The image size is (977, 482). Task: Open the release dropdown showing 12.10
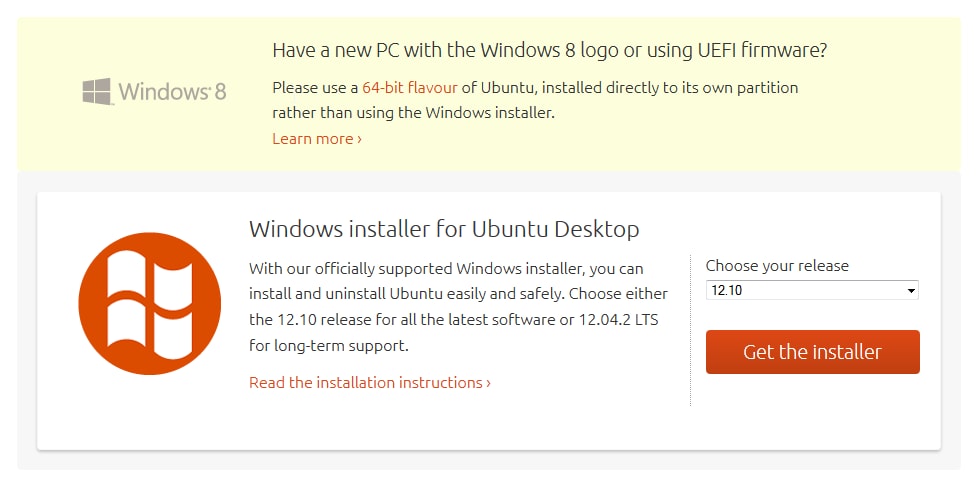tap(812, 290)
